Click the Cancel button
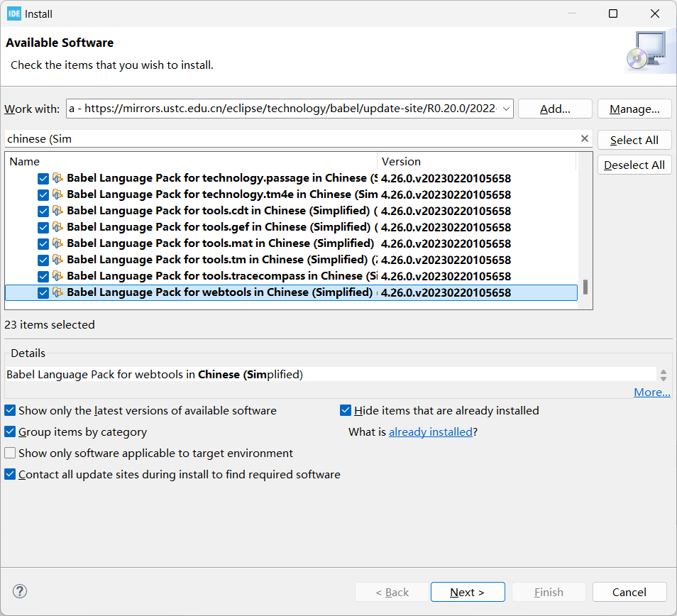Screen dimensions: 677x616 click(629, 592)
